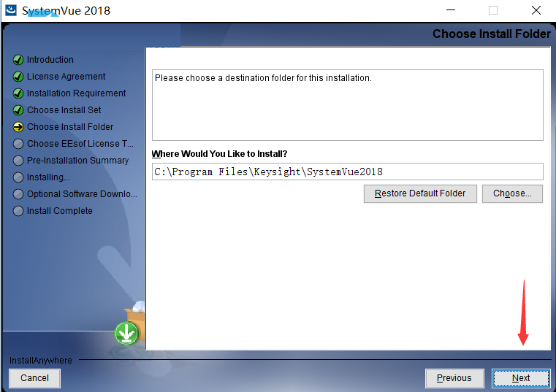The width and height of the screenshot is (556, 392).
Task: Minimize the SystemVue 2018 installer window
Action: pos(451,10)
